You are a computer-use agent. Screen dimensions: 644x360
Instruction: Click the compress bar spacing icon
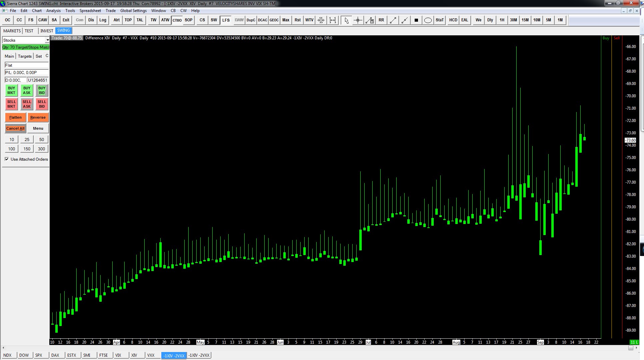click(x=321, y=20)
